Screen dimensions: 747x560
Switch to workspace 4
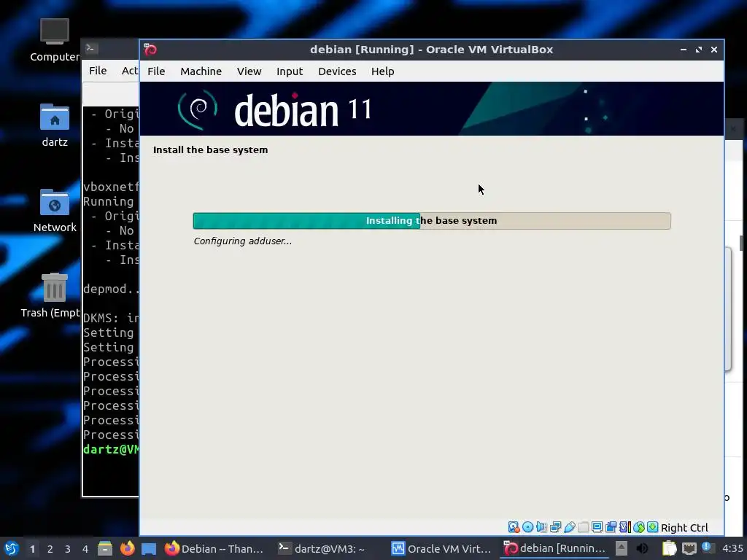(85, 549)
